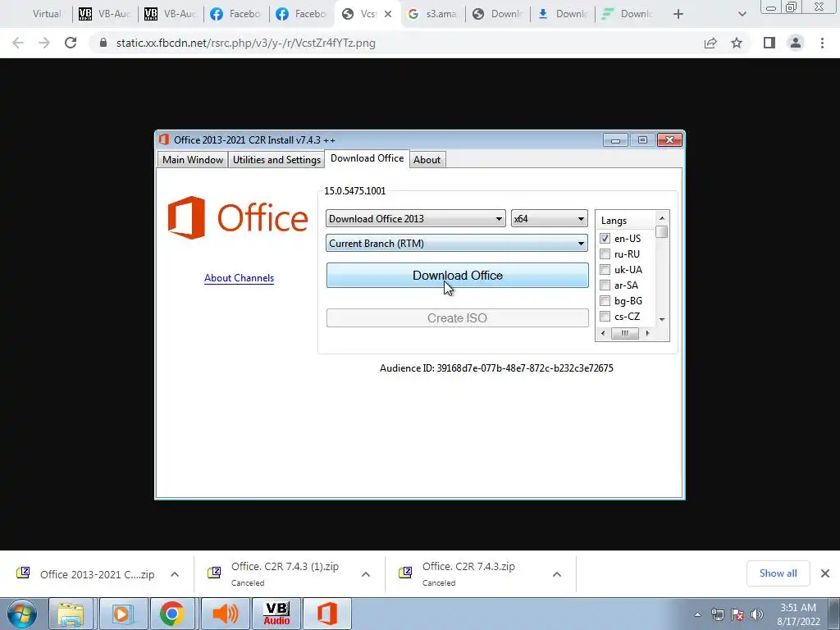
Task: Click the address bar URL
Action: click(x=246, y=43)
